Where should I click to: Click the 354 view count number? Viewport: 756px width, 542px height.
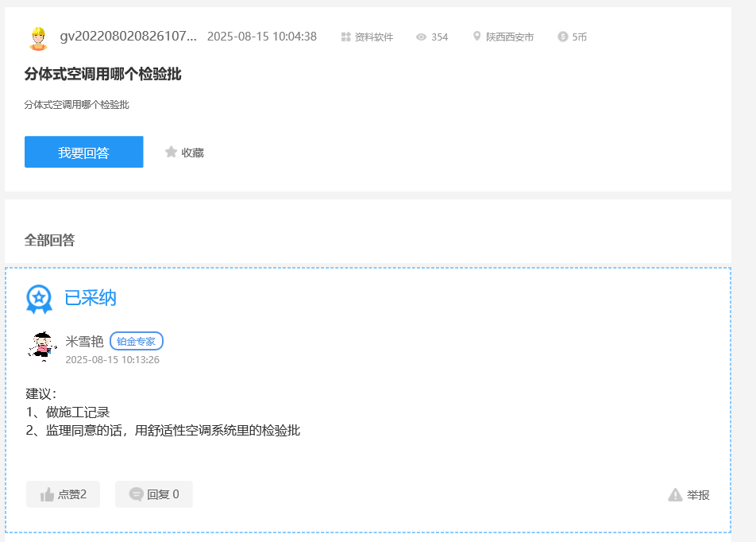tap(439, 37)
